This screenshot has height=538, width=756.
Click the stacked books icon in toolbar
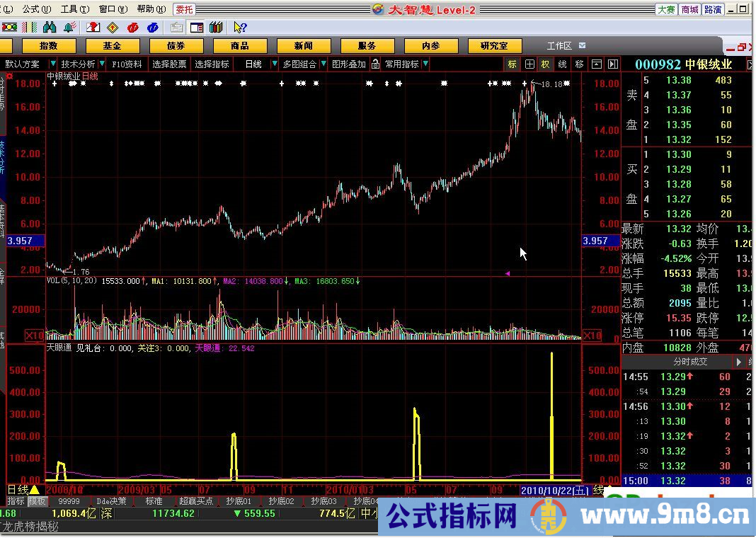coord(217,28)
